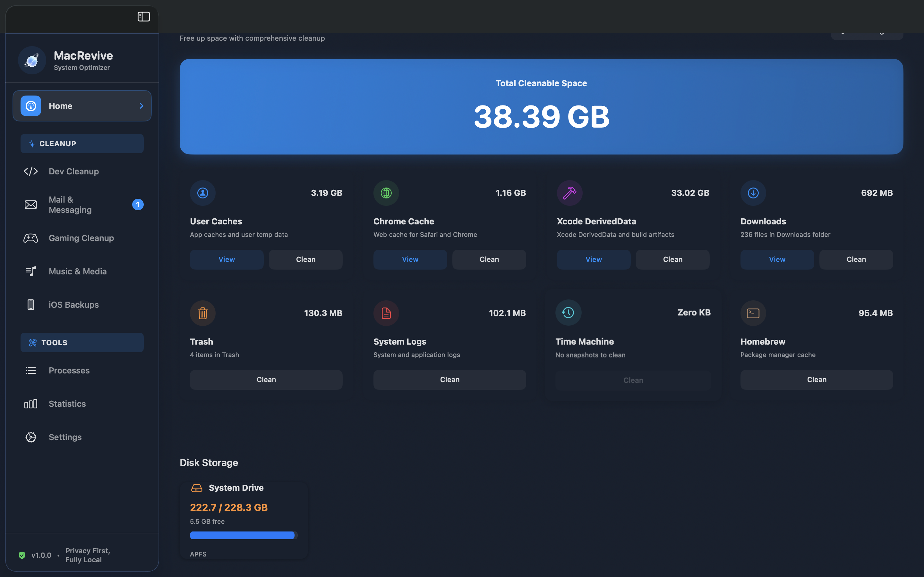Image resolution: width=924 pixels, height=577 pixels.
Task: Clean the Xcode DerivedData
Action: (672, 260)
